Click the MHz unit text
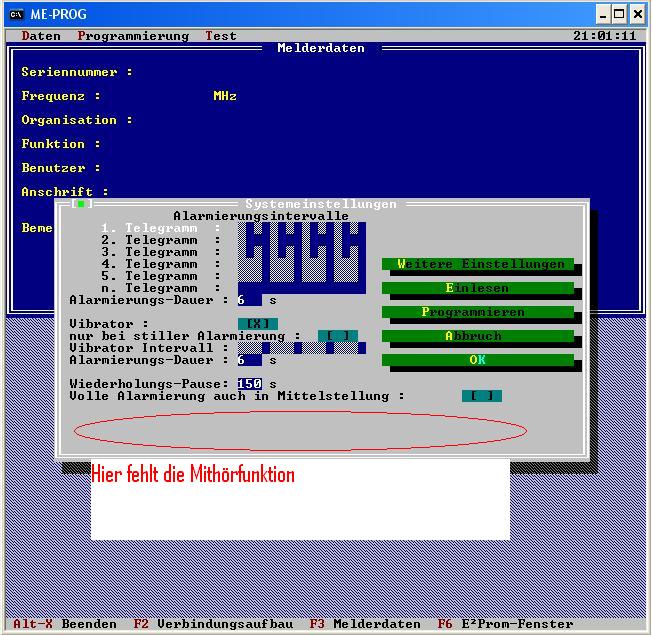Screen dimensions: 652x635 (x=225, y=96)
